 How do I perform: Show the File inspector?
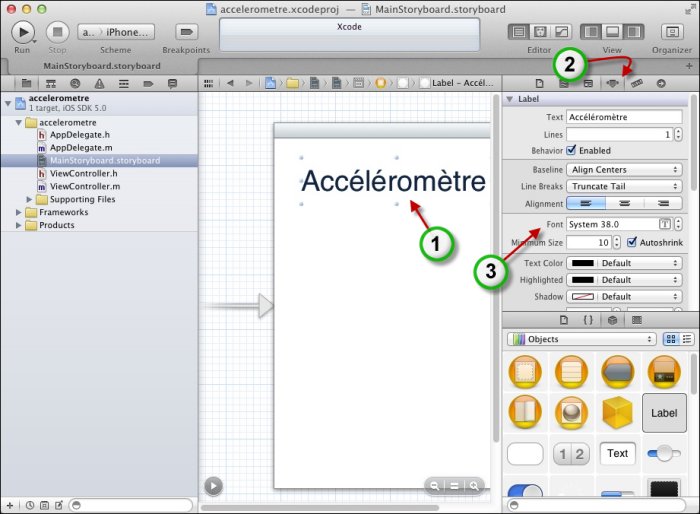[539, 84]
